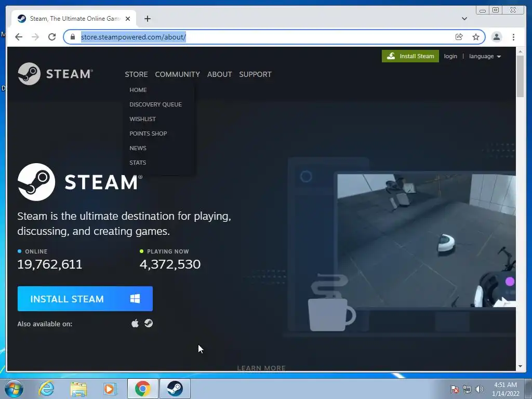Image resolution: width=532 pixels, height=399 pixels.
Task: Click the login link
Action: 450,56
